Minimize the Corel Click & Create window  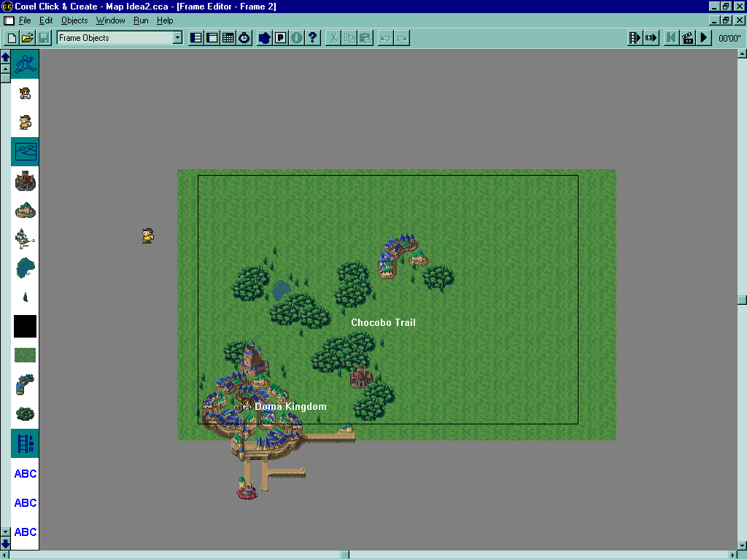pos(714,6)
